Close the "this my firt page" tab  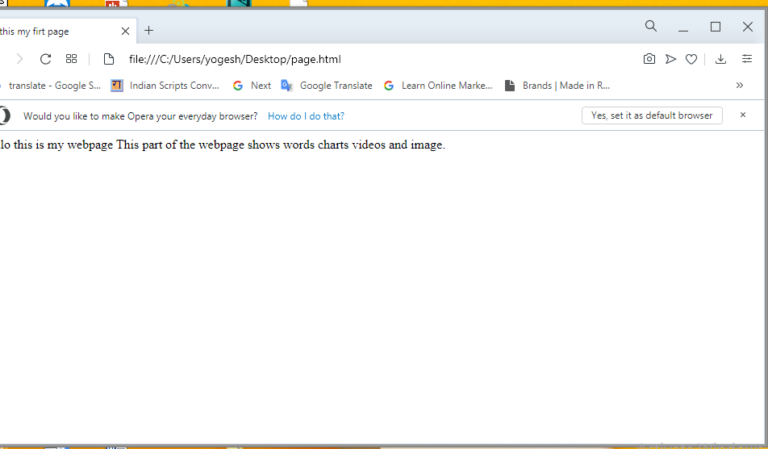(125, 31)
